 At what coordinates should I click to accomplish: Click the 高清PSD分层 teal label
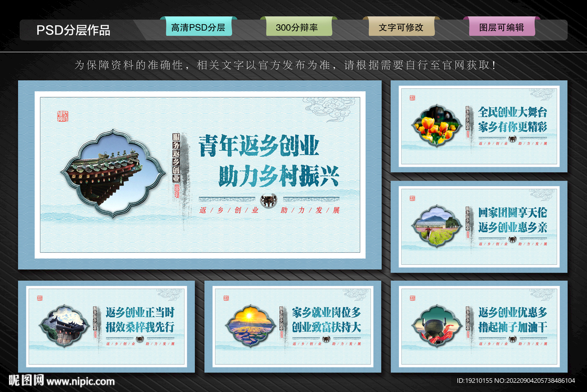click(x=198, y=27)
